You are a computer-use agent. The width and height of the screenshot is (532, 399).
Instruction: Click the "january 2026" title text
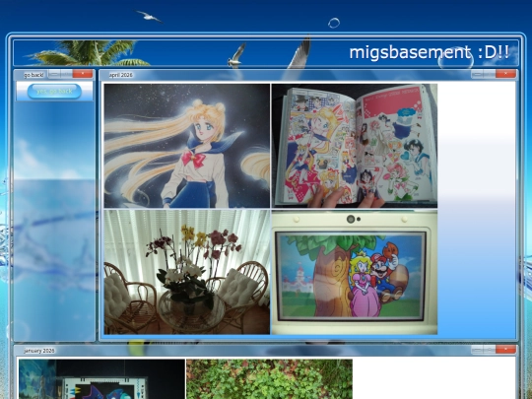point(39,351)
